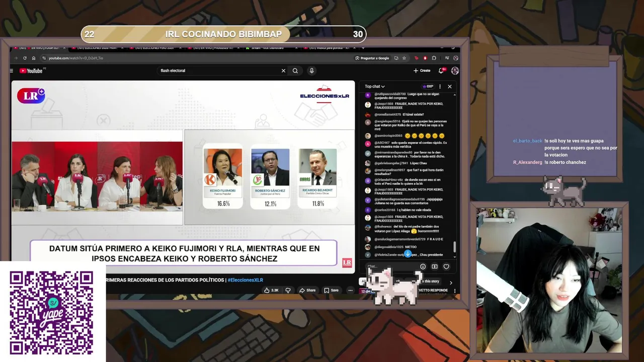This screenshot has height=362, width=644.
Task: Open the YouTube account avatar menu
Action: (x=455, y=71)
